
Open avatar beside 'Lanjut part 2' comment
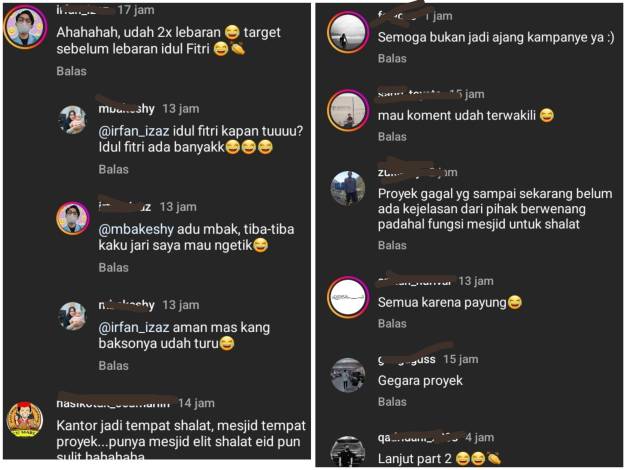[347, 452]
